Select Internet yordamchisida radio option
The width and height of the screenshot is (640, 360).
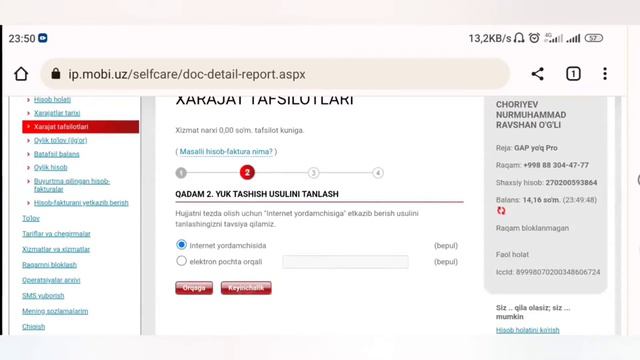[181, 244]
